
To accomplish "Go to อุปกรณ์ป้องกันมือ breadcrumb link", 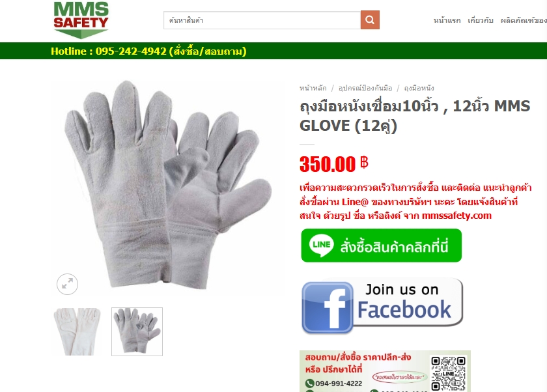I will (x=365, y=88).
